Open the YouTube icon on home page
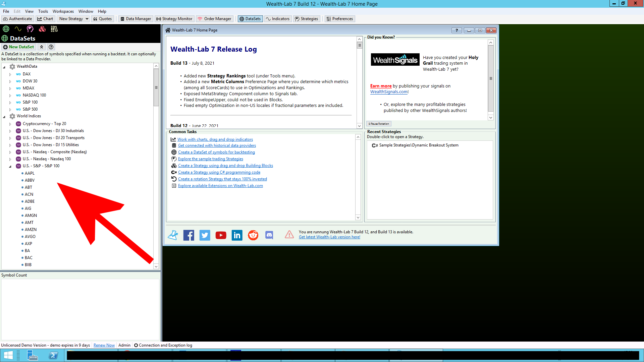The width and height of the screenshot is (644, 362). pos(221,235)
